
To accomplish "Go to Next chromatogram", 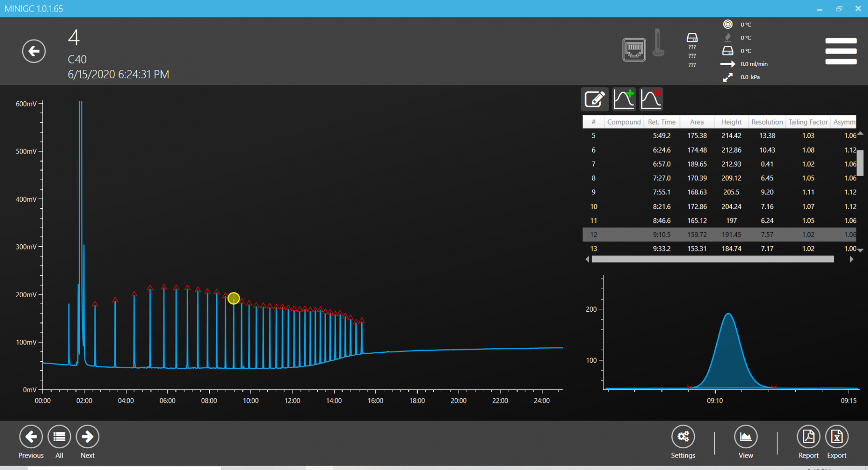I will [x=87, y=437].
